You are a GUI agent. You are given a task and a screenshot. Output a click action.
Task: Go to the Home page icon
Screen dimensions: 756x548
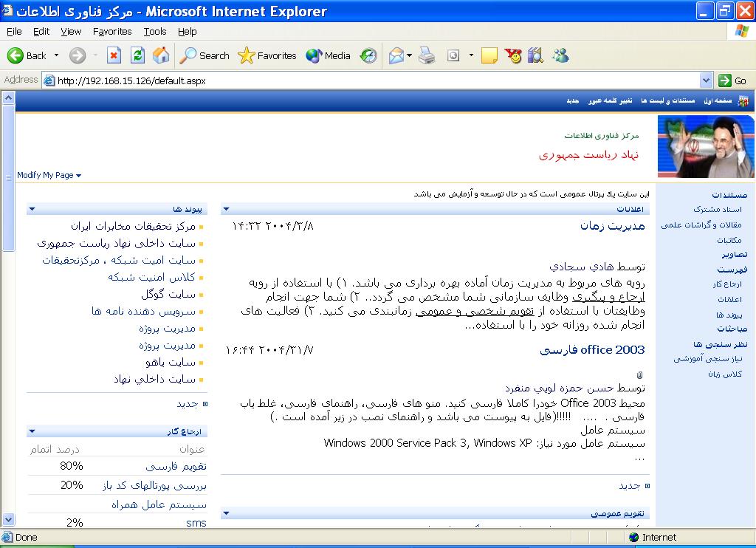pos(161,55)
